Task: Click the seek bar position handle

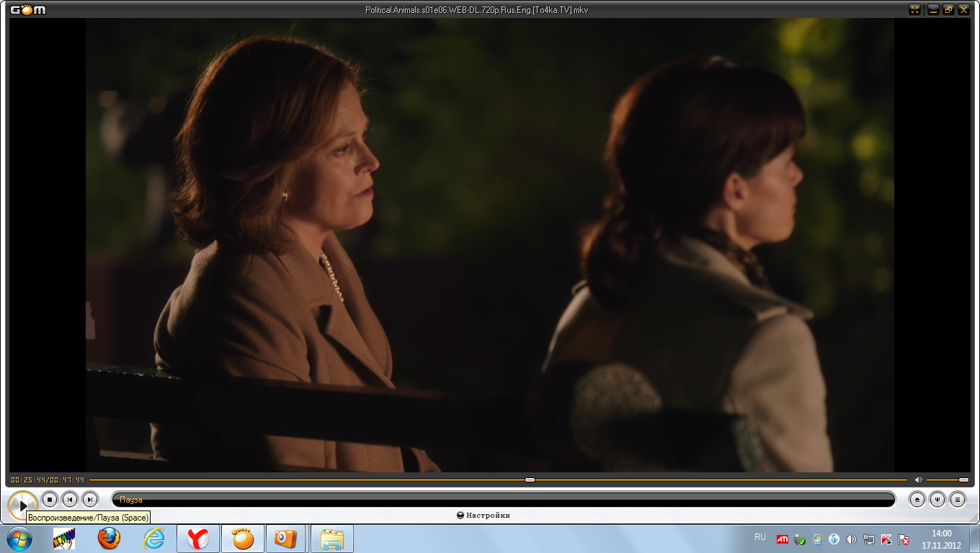Action: click(x=530, y=480)
